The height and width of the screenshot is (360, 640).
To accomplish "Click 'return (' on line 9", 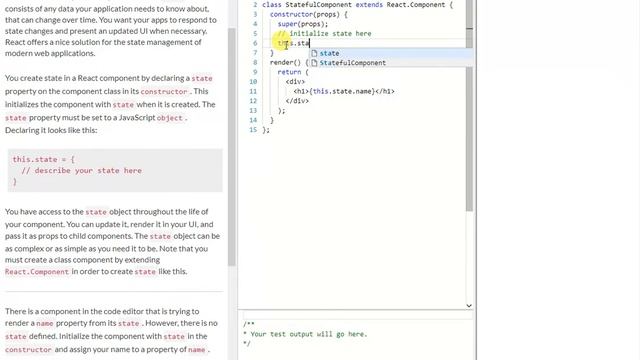I will click(x=293, y=72).
